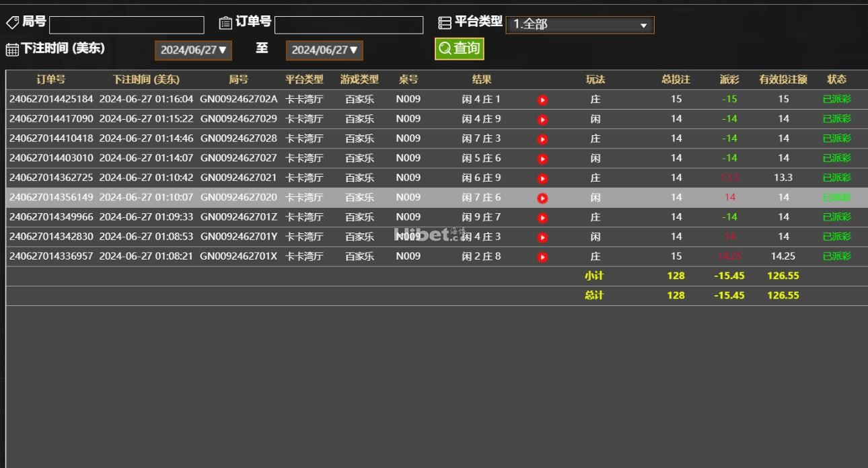Screen dimensions: 868x468
Task: Click the 平台类型 column header
Action: (304, 79)
